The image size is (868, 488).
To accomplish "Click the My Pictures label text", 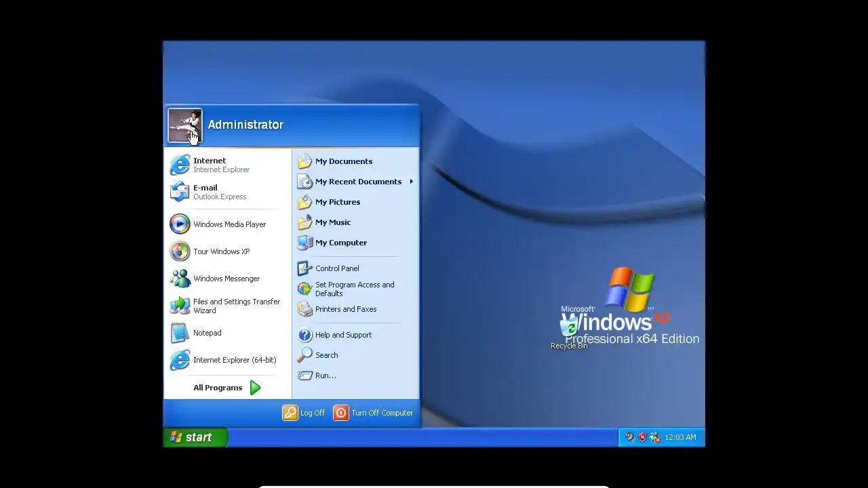I will point(338,202).
